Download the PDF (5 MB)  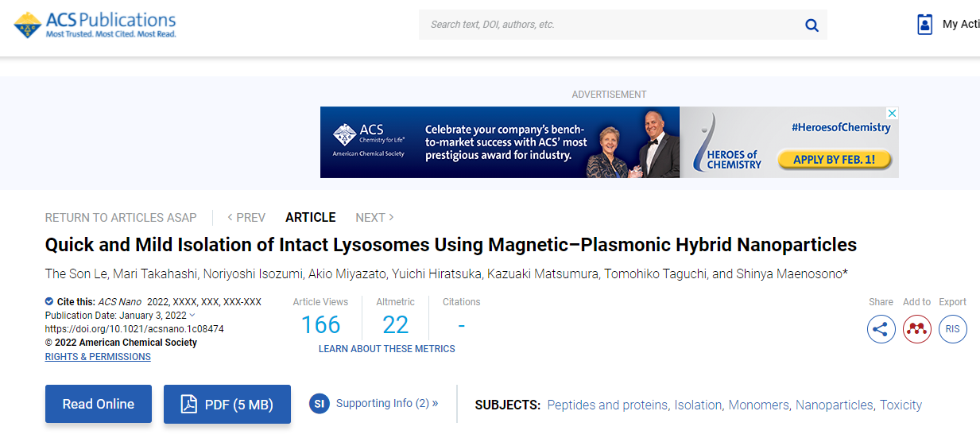pos(227,405)
